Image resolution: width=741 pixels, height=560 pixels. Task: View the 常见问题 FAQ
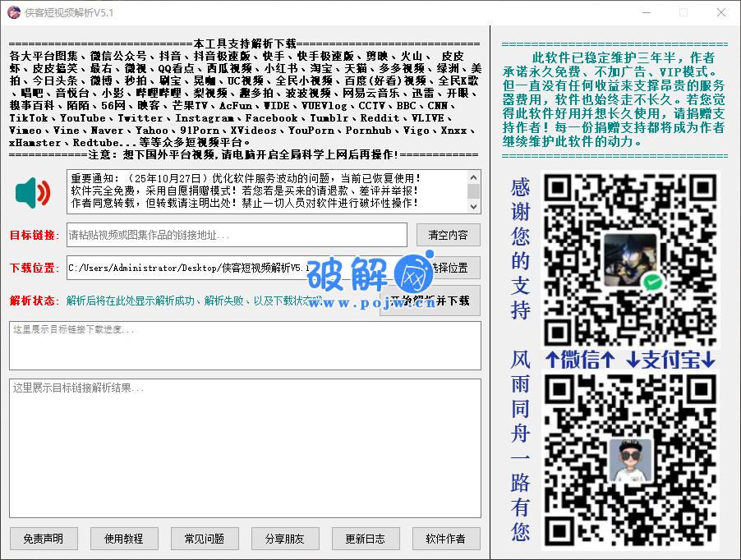tap(205, 539)
